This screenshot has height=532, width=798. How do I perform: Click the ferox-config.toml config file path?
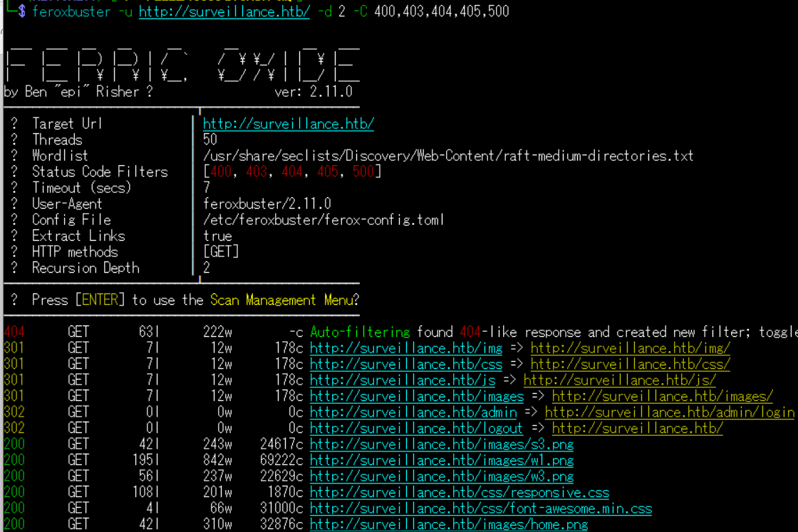coord(323,220)
